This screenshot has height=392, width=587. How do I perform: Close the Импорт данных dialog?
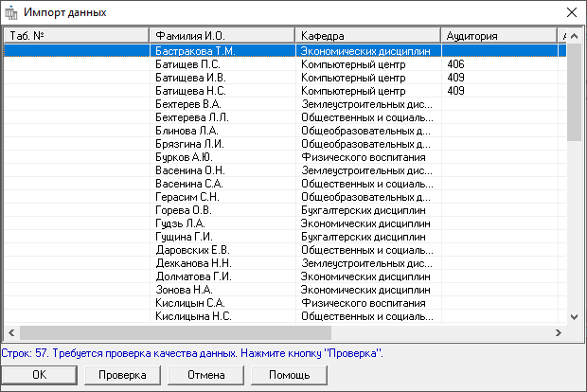[x=570, y=12]
